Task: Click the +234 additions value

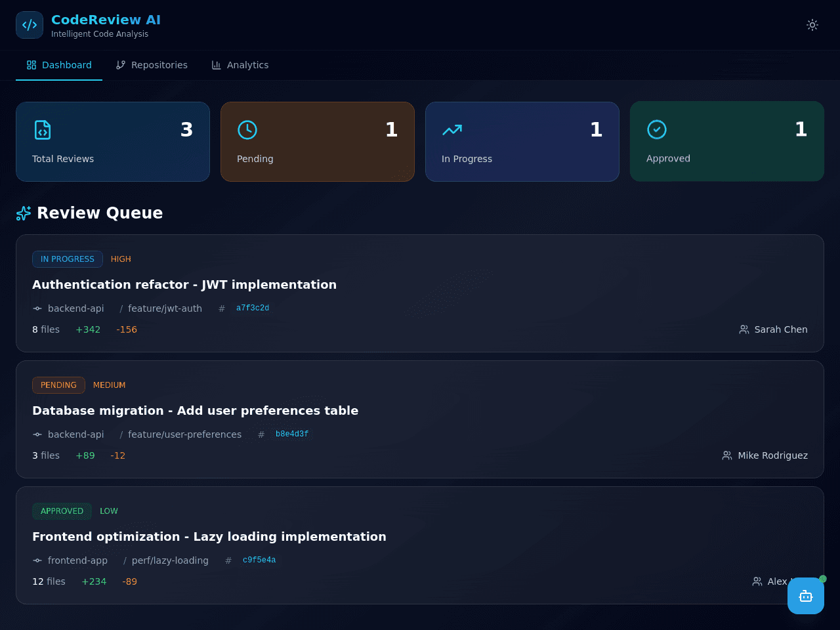Action: [x=94, y=581]
